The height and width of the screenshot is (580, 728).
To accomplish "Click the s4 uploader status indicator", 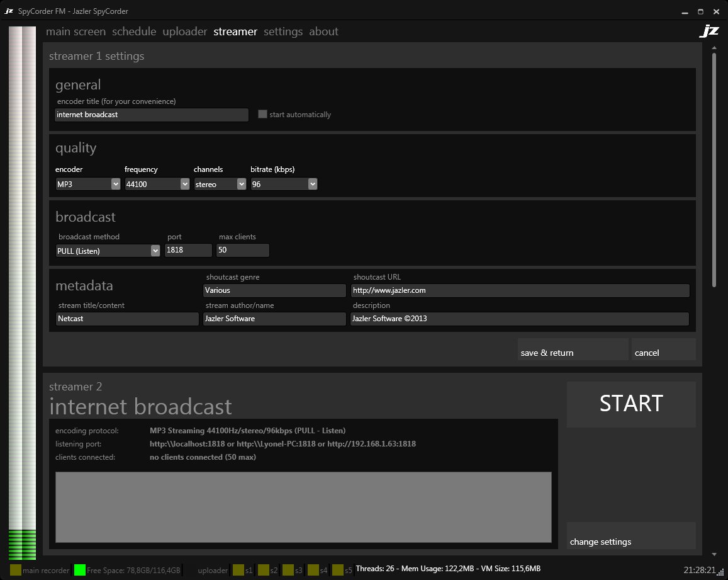I will click(313, 570).
